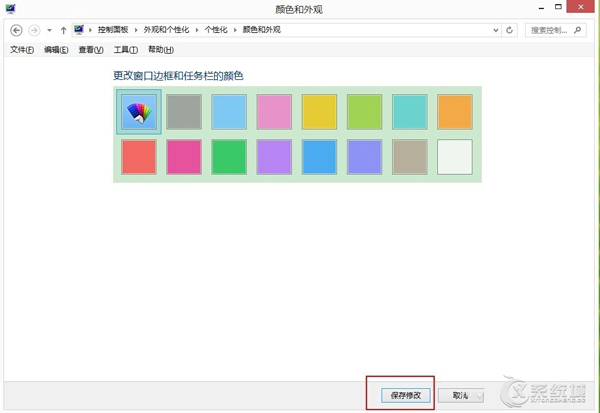600x413 pixels.
Task: Minimize the 颜色和外观 window
Action: click(x=541, y=8)
